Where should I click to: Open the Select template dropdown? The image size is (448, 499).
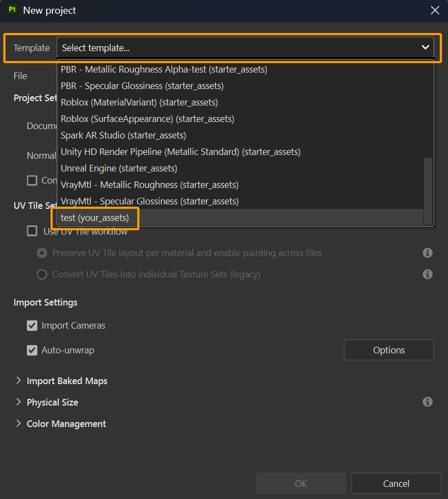pos(245,48)
